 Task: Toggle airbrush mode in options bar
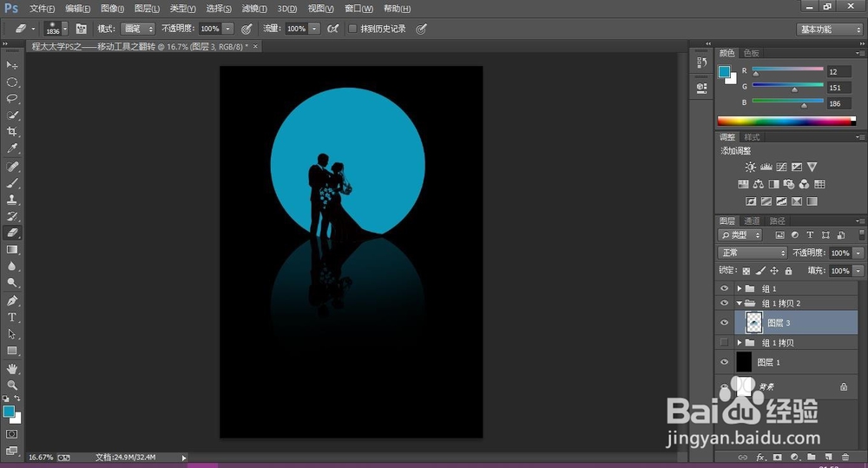tap(332, 29)
